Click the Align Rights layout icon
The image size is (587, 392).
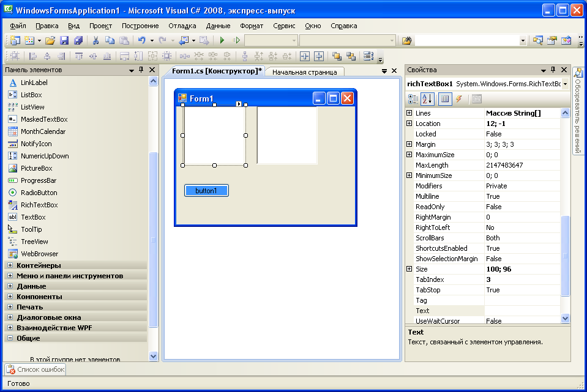click(61, 56)
